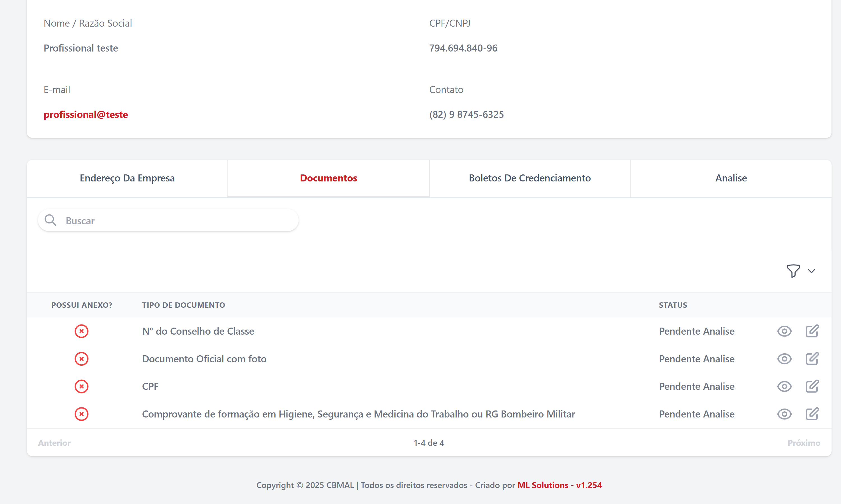Image resolution: width=841 pixels, height=504 pixels.
Task: Click inside the Buscar search field
Action: [x=168, y=220]
